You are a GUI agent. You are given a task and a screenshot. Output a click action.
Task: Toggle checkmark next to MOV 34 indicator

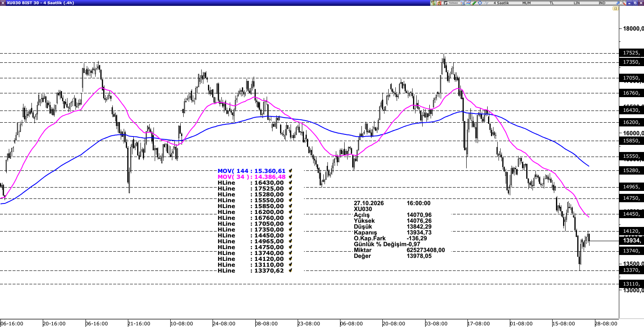click(290, 177)
